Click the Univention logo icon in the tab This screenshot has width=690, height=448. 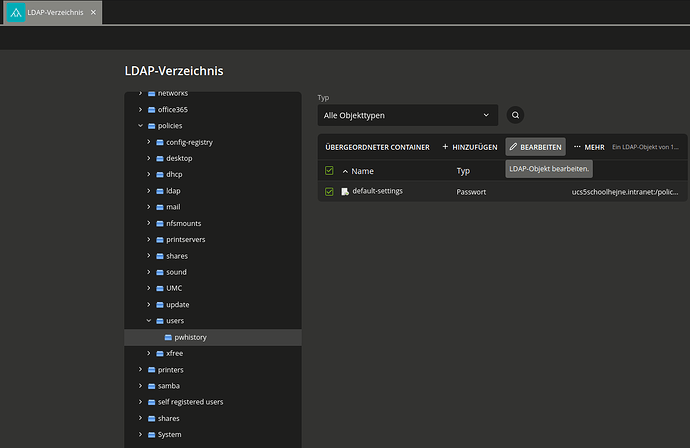[16, 12]
